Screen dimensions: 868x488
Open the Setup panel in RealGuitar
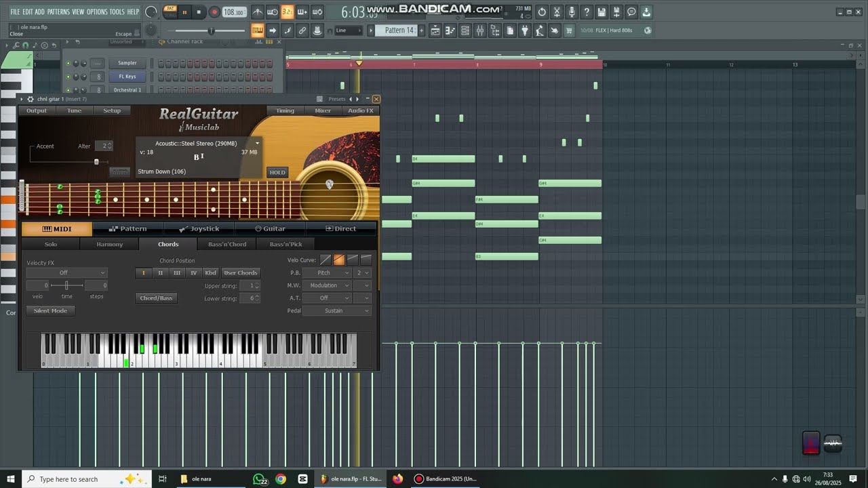112,110
